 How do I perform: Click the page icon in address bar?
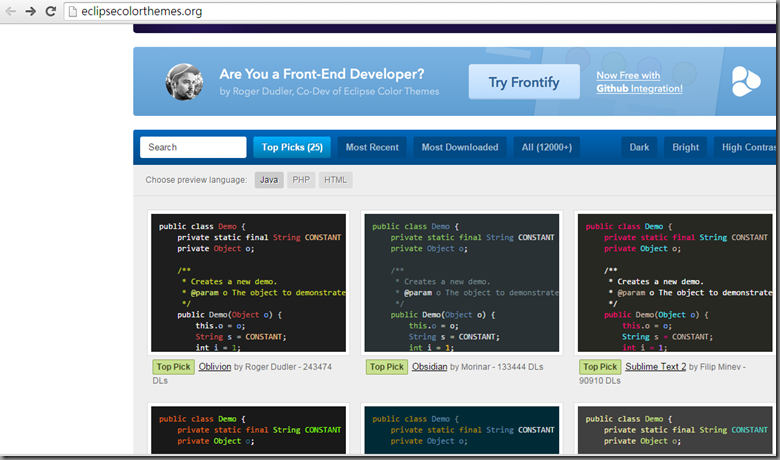tap(73, 11)
